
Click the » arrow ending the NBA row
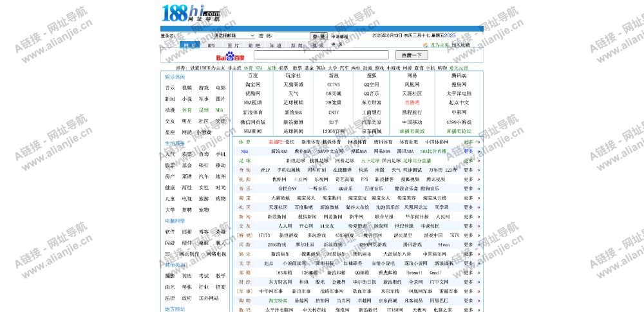(x=478, y=151)
